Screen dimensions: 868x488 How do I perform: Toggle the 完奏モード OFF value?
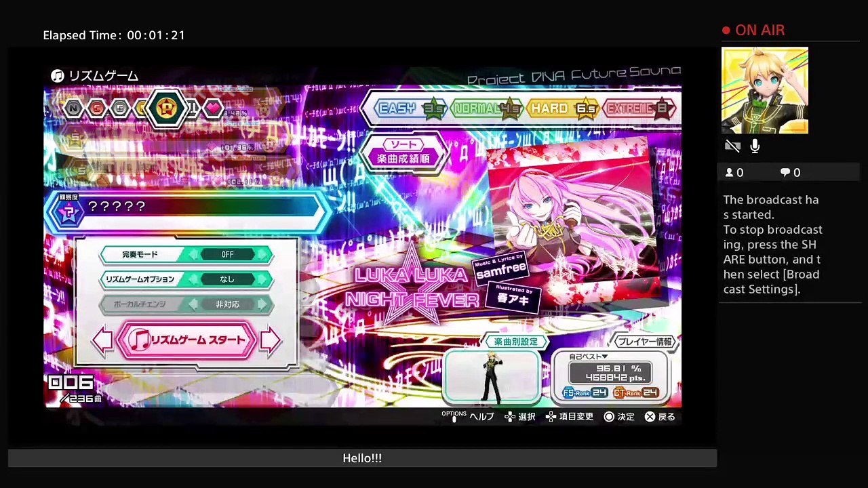(227, 255)
